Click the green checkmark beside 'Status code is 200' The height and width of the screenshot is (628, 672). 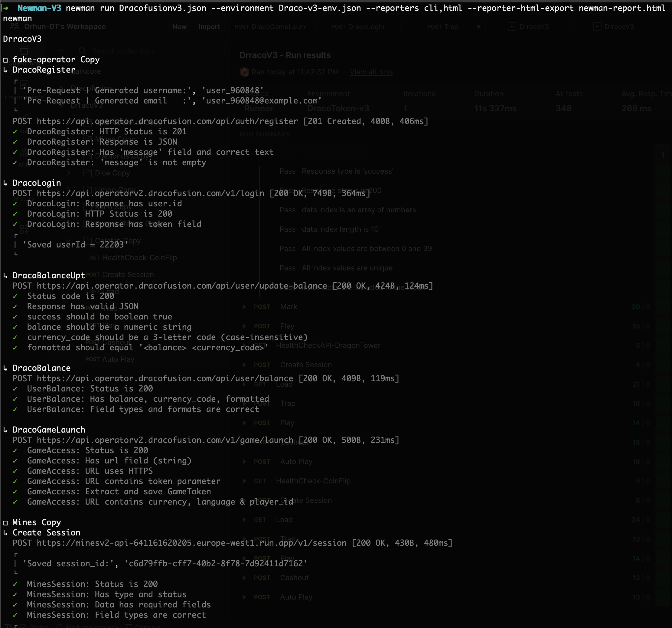15,296
